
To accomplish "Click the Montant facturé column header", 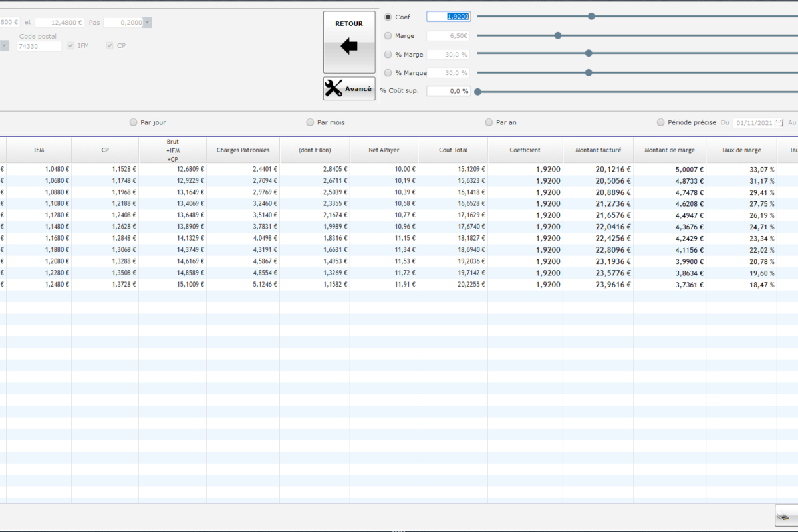I will click(x=598, y=150).
